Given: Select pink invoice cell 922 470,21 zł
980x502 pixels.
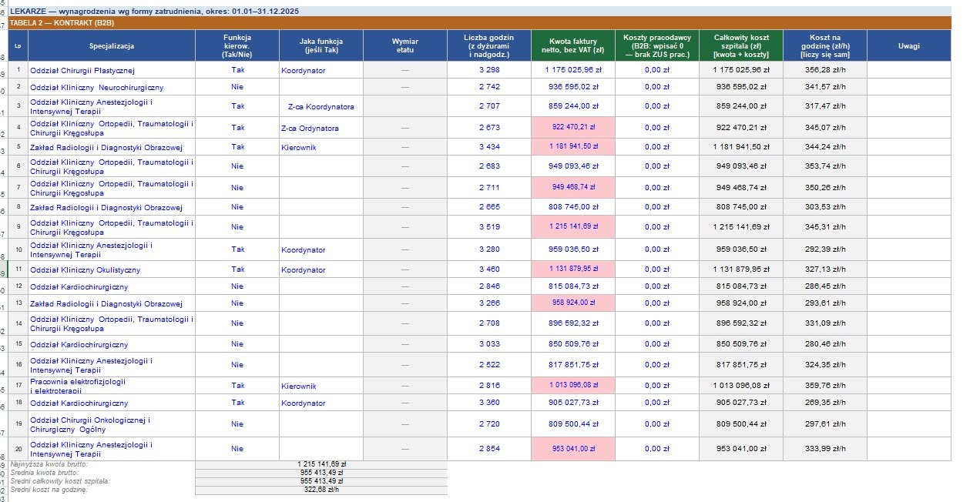Looking at the screenshot, I should click(x=573, y=128).
